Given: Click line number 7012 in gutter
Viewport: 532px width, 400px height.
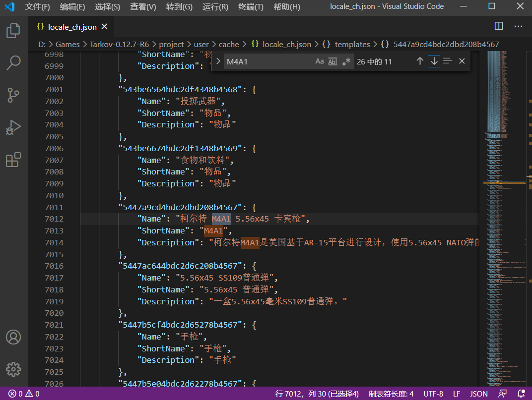Looking at the screenshot, I should [x=54, y=219].
